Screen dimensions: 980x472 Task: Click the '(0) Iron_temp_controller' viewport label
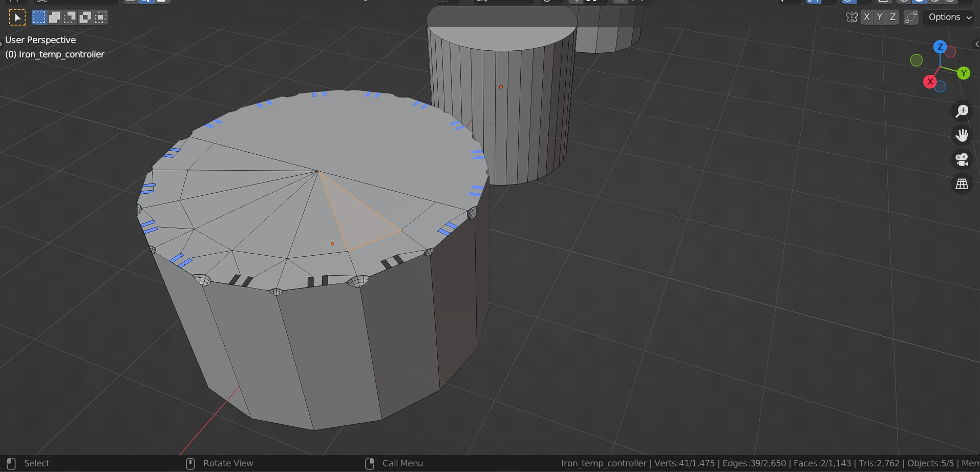click(x=55, y=54)
